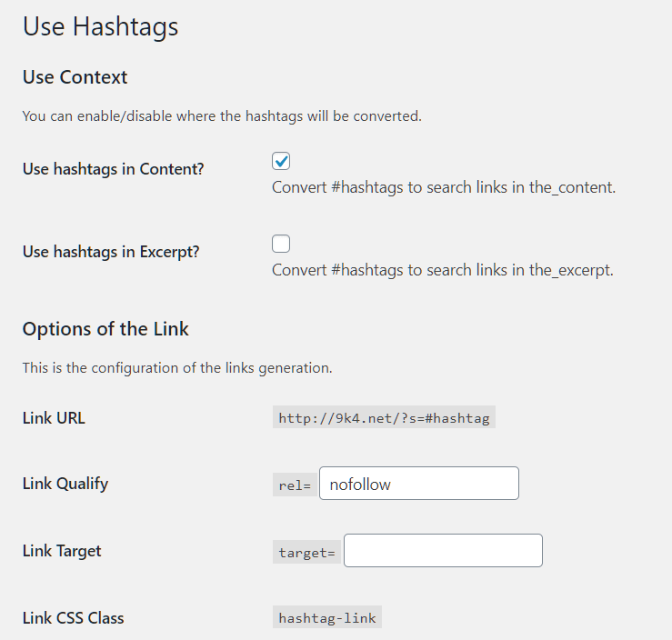Click the "rel=" code prefix
This screenshot has height=640, width=672.
click(295, 485)
